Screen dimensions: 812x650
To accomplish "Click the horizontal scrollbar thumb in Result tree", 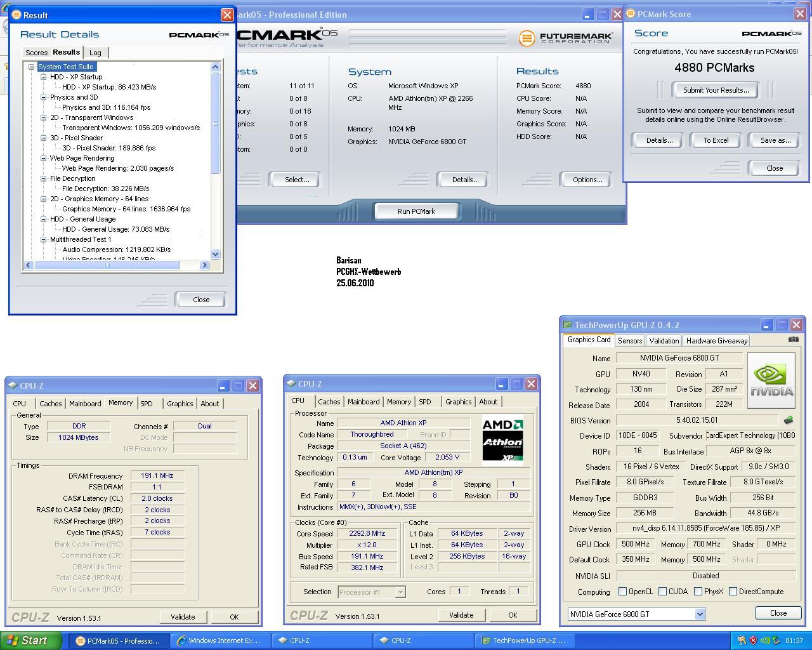I will [x=107, y=265].
